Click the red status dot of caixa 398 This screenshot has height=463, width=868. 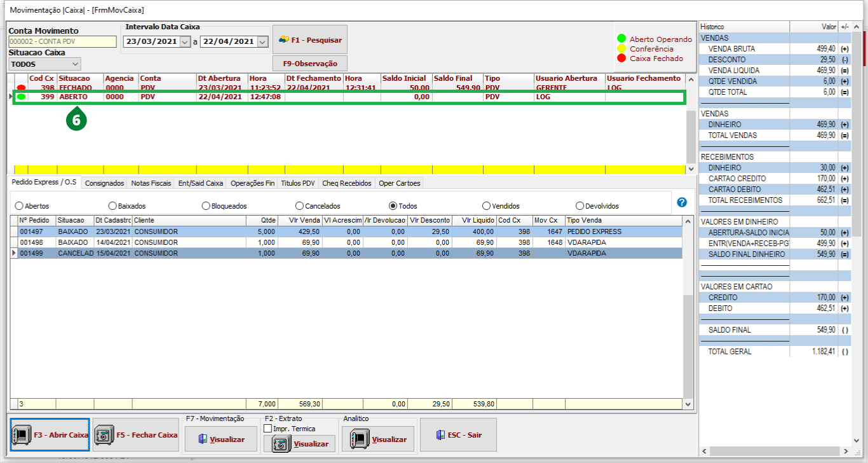coord(22,88)
